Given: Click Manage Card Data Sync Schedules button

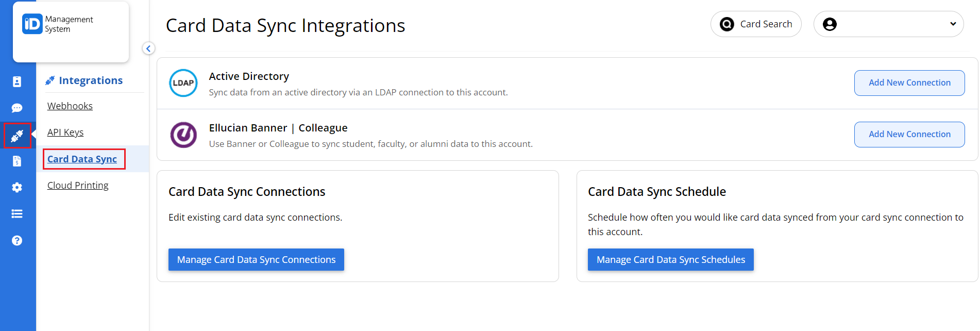Looking at the screenshot, I should [x=670, y=260].
